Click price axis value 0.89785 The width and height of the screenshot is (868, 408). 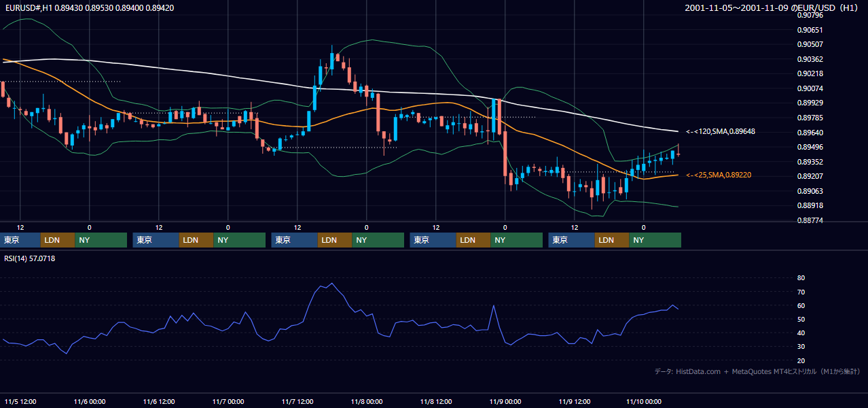(x=810, y=118)
